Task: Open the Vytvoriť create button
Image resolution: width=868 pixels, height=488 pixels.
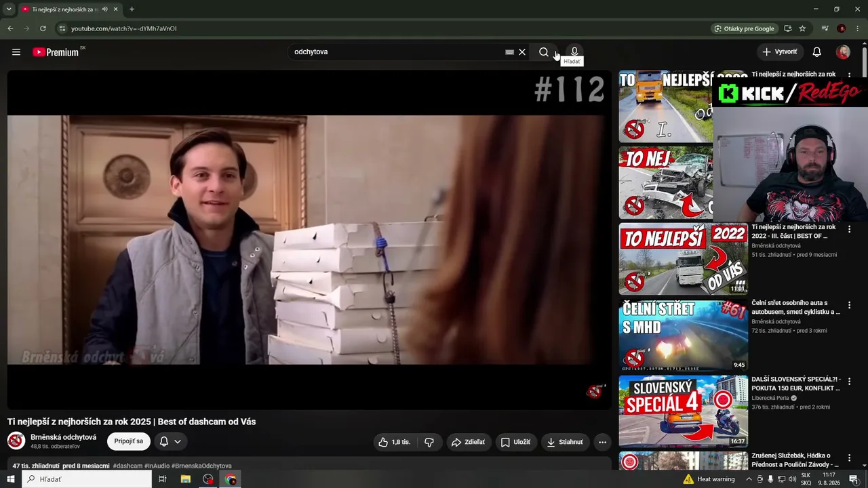Action: point(780,52)
